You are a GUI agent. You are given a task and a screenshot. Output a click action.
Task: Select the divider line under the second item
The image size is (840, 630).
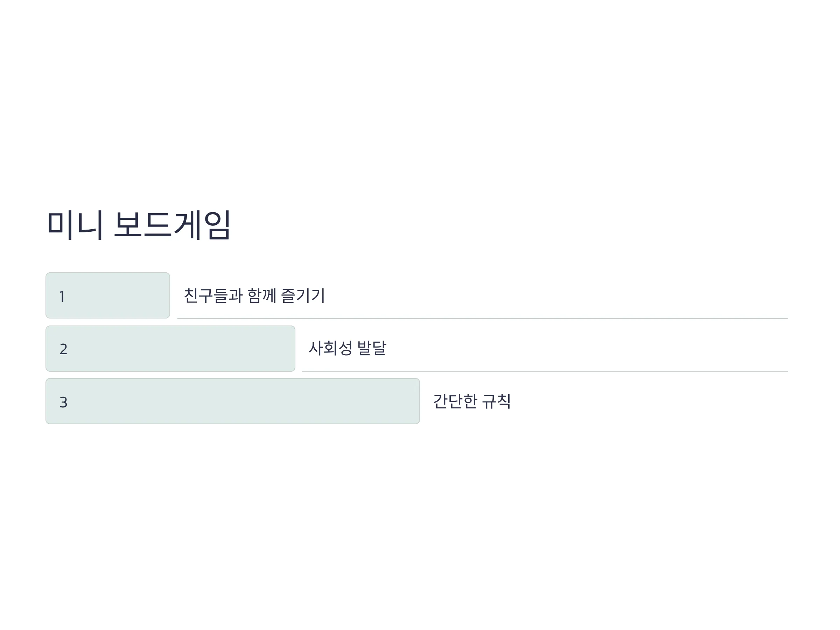tap(545, 372)
